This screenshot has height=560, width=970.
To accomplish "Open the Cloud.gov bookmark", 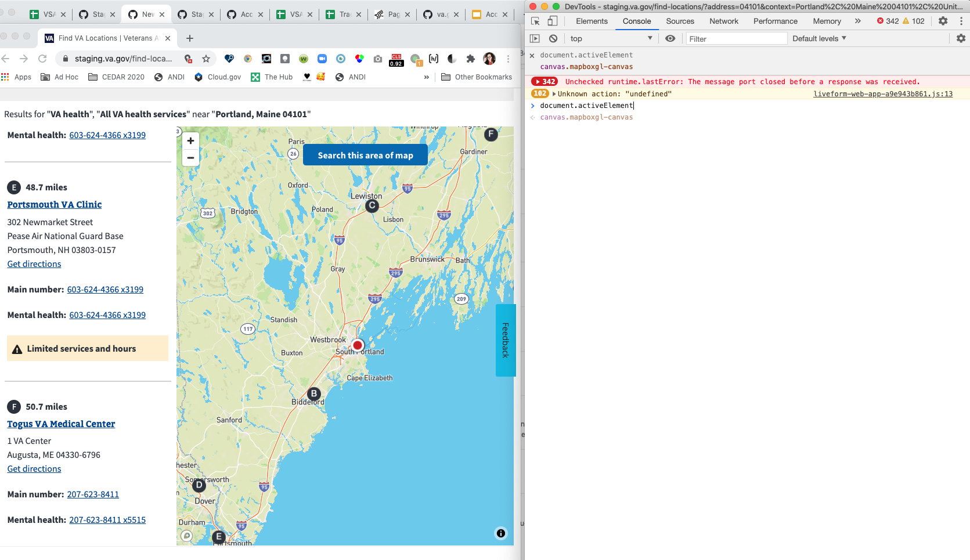I will tap(218, 77).
